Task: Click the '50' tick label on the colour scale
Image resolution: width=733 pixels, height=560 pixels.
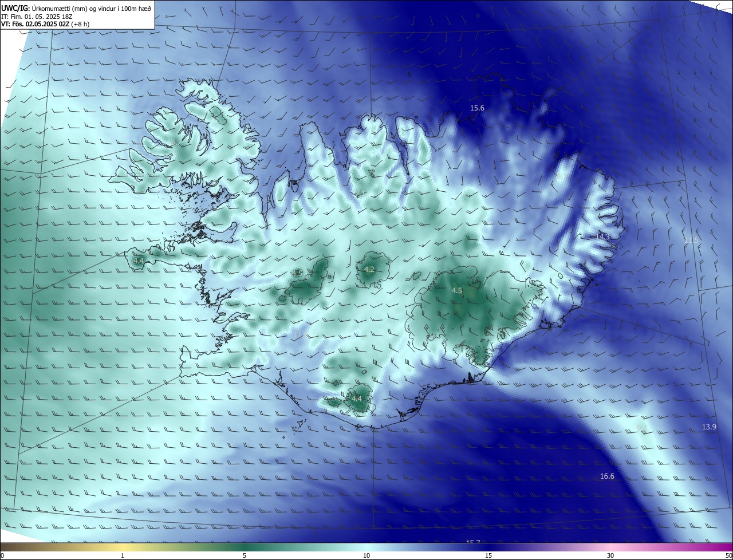Action: point(728,555)
